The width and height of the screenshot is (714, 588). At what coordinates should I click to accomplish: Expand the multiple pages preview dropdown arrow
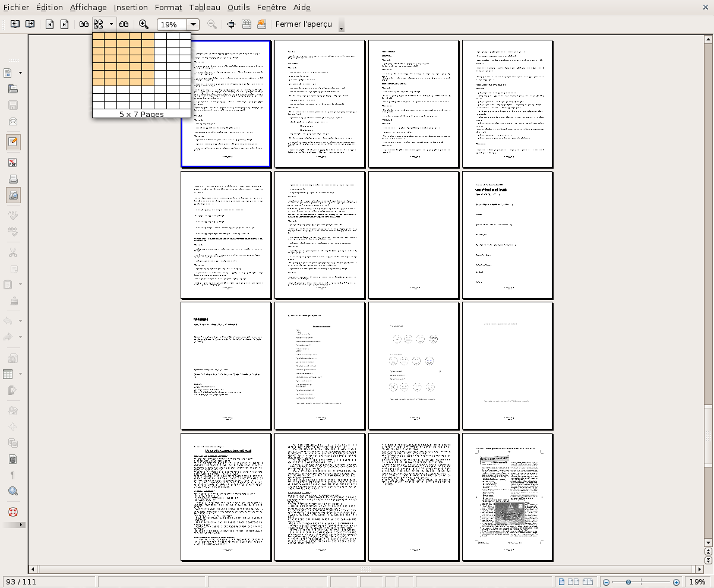pos(111,24)
